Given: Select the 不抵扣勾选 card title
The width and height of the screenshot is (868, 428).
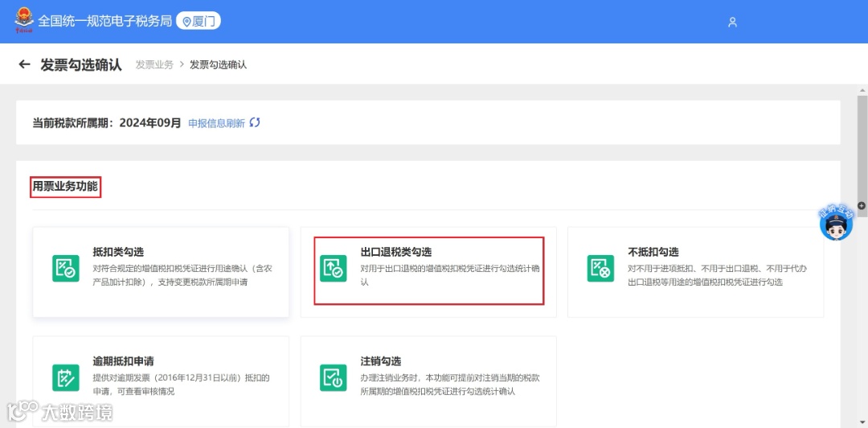Looking at the screenshot, I should (653, 253).
